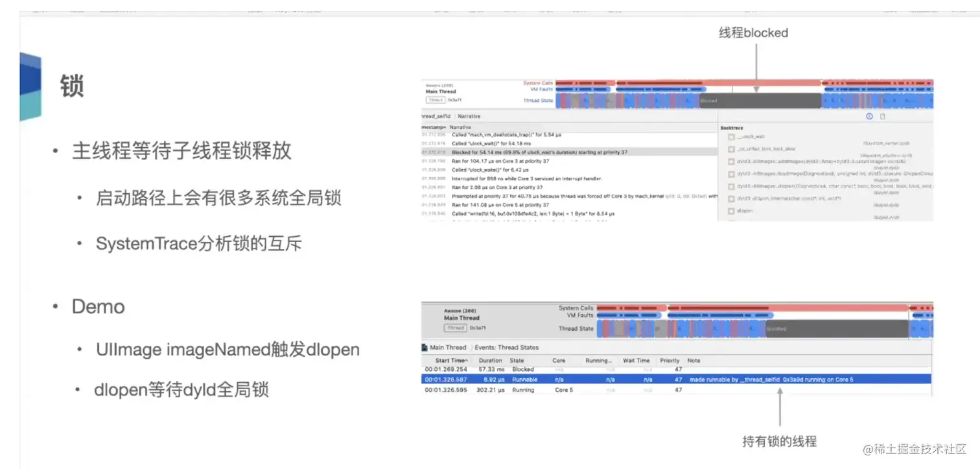Select the frame icon beside dyld3::dlopen_internal

(x=731, y=198)
